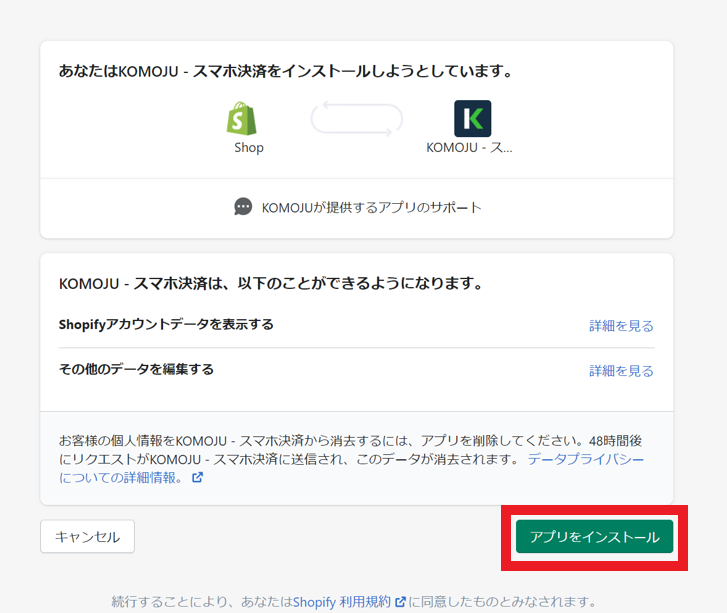Click the 以下のことができるようになります heading

coord(271,284)
